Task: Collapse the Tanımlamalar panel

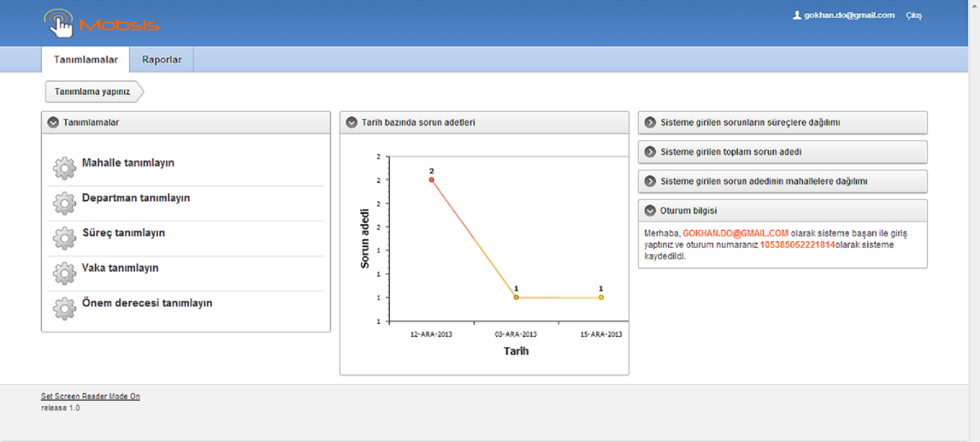Action: pyautogui.click(x=53, y=122)
